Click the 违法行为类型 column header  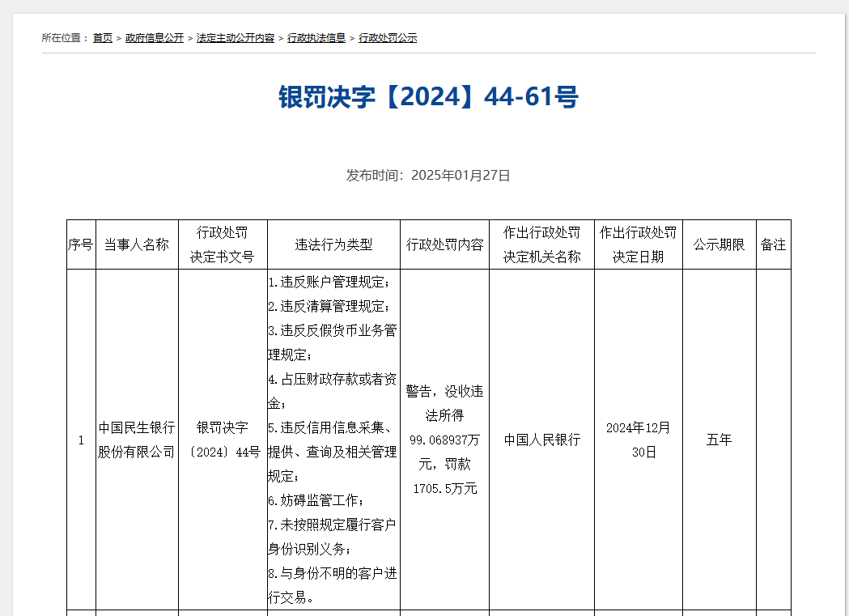pos(333,244)
